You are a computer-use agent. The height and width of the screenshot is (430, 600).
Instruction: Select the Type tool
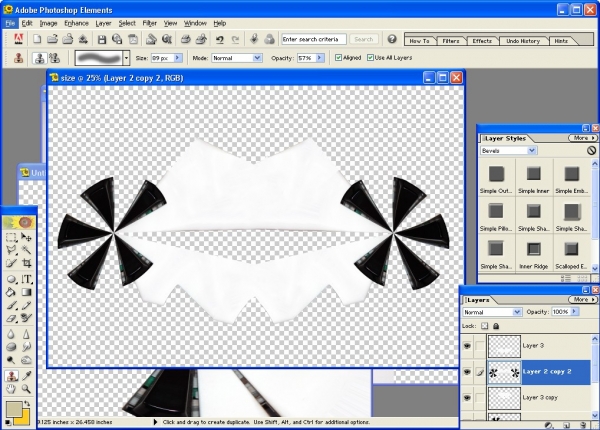pos(26,279)
